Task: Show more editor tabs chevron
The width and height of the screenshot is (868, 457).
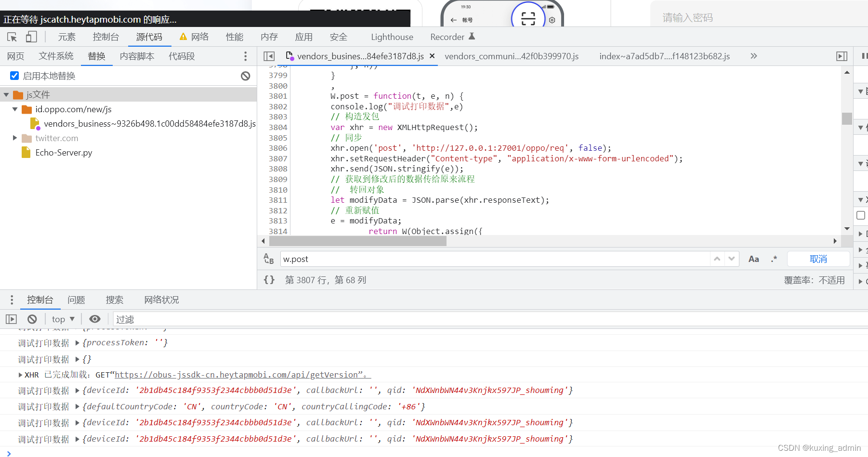Action: coord(754,56)
